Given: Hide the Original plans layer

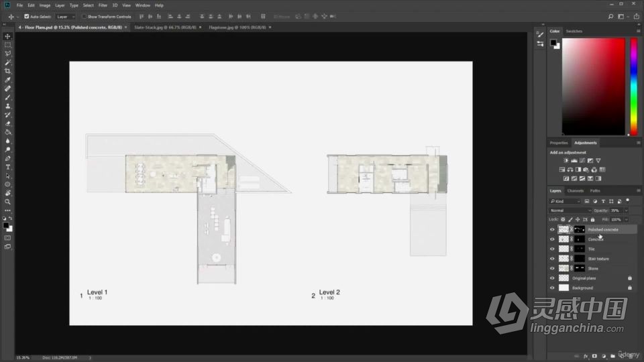Looking at the screenshot, I should [x=552, y=278].
